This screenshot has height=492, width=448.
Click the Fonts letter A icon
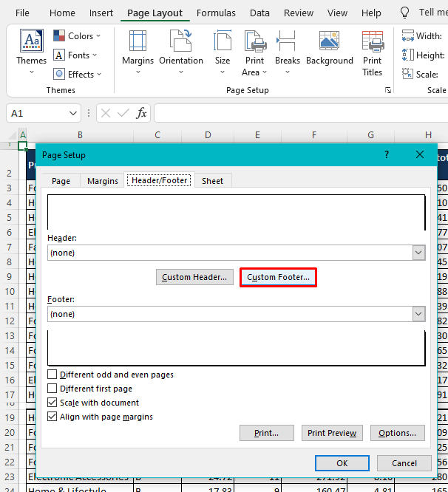59,55
